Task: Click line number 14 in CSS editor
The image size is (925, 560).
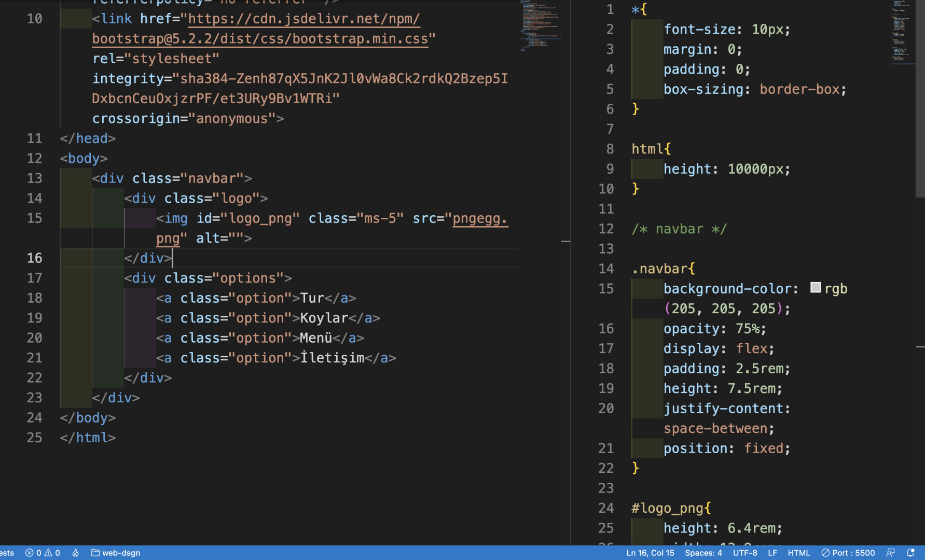Action: click(606, 269)
